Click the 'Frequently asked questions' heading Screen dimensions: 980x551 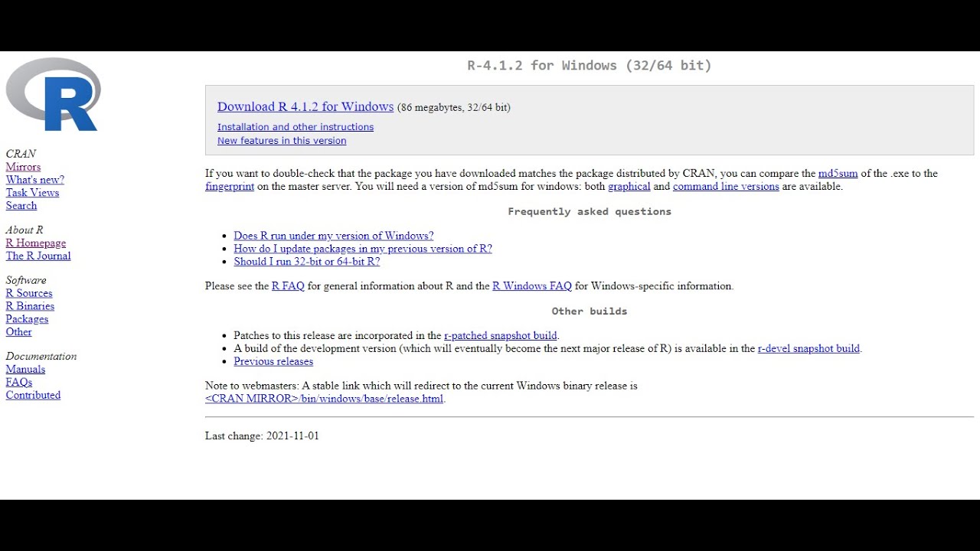(590, 212)
